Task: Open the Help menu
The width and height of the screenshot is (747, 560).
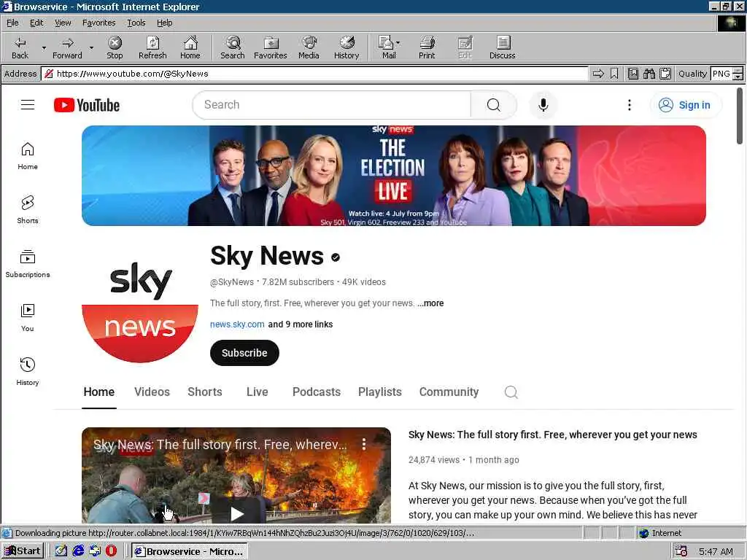Action: point(164,23)
